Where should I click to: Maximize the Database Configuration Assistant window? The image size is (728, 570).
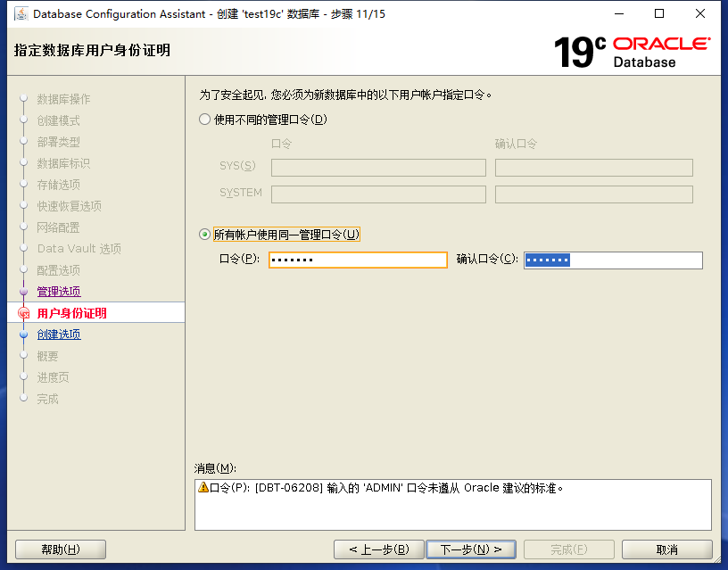pyautogui.click(x=659, y=14)
